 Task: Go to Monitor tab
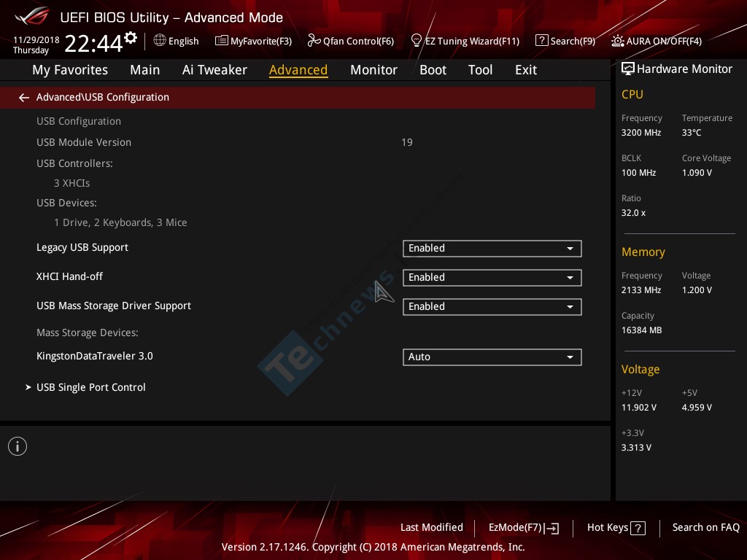pos(373,70)
